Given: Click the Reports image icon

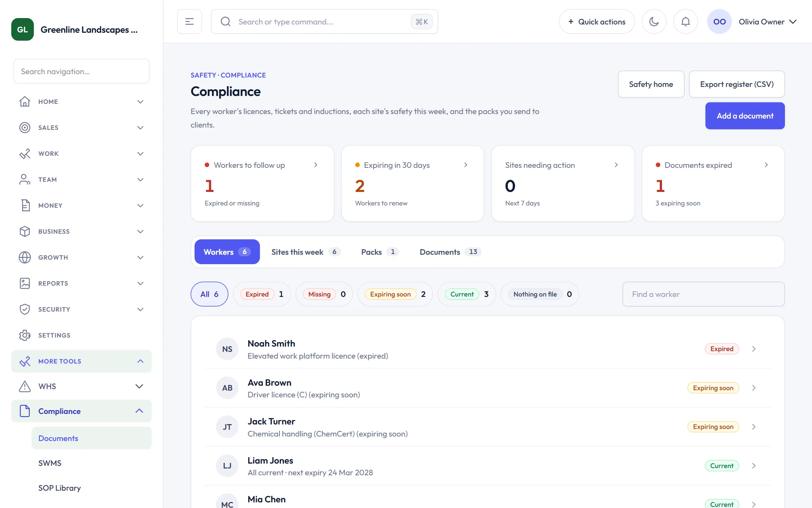Looking at the screenshot, I should 25,283.
